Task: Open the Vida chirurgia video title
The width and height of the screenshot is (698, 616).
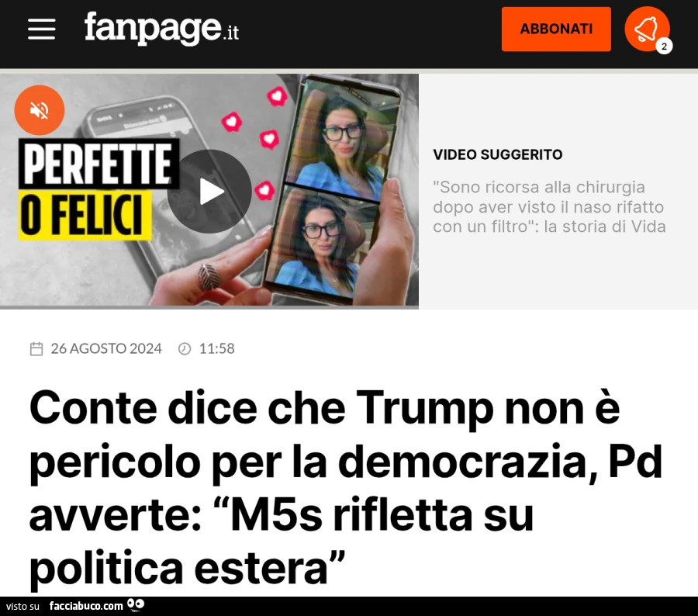Action: (549, 206)
